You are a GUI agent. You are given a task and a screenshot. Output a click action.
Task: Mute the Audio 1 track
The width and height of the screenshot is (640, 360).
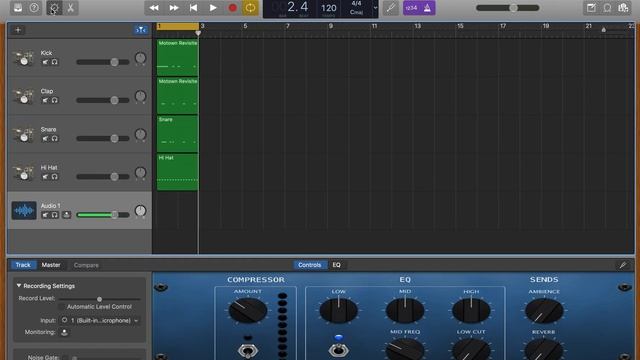pyautogui.click(x=45, y=215)
